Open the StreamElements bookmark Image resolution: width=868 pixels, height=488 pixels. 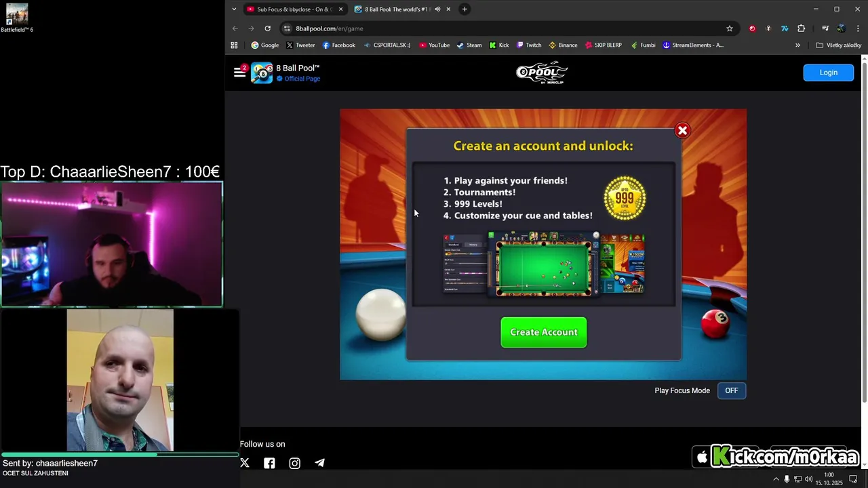click(x=693, y=45)
